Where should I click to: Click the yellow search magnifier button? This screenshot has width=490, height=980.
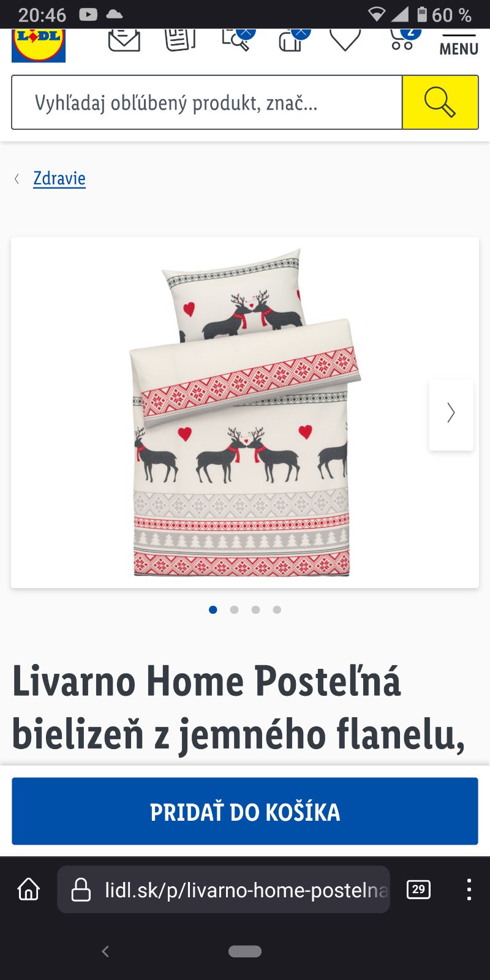pos(440,102)
